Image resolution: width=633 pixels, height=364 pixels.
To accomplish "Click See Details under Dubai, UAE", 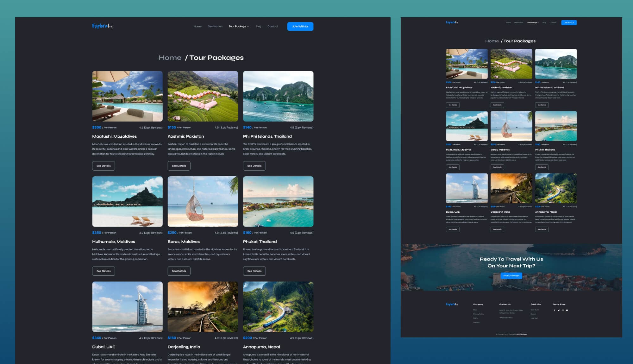I will tap(452, 229).
